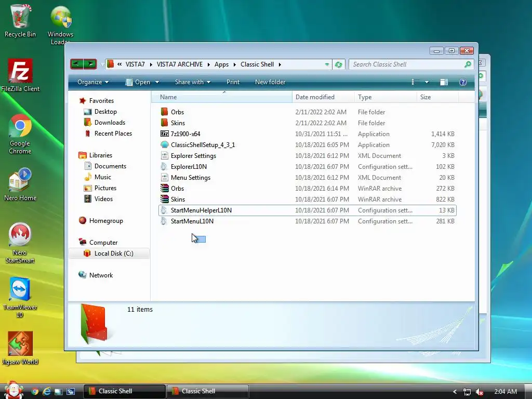
Task: Go back with the green back arrow
Action: click(x=77, y=64)
